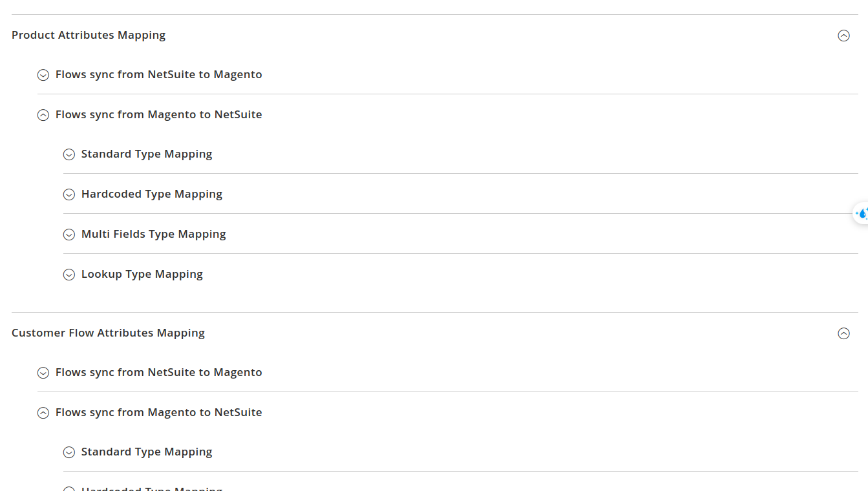The width and height of the screenshot is (868, 491).
Task: Click chevron icon beside product Standard Type Mapping
Action: (x=69, y=154)
